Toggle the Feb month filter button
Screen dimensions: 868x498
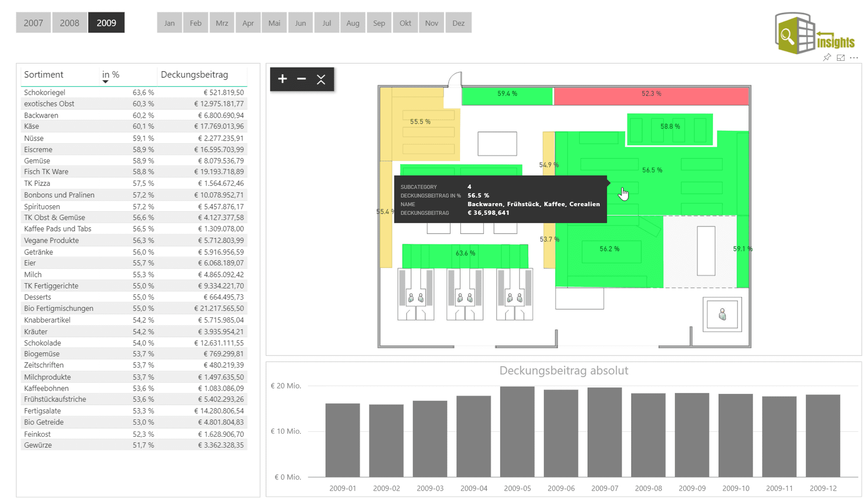(194, 23)
